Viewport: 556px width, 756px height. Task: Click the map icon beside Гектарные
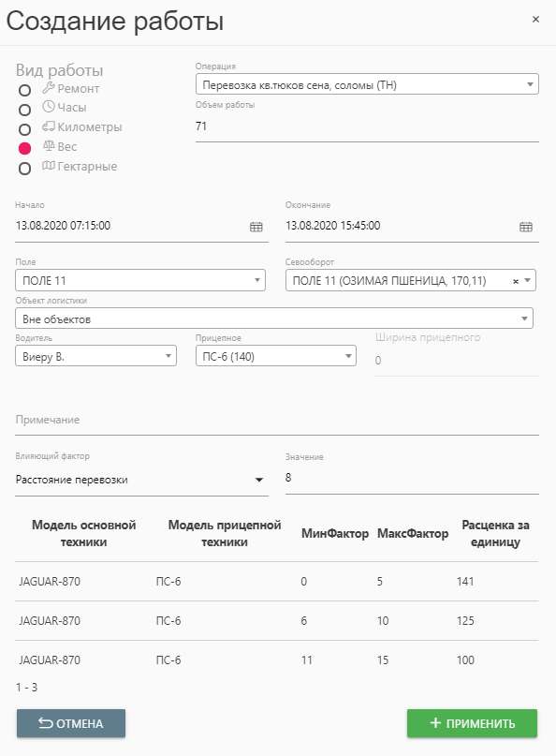coord(48,166)
